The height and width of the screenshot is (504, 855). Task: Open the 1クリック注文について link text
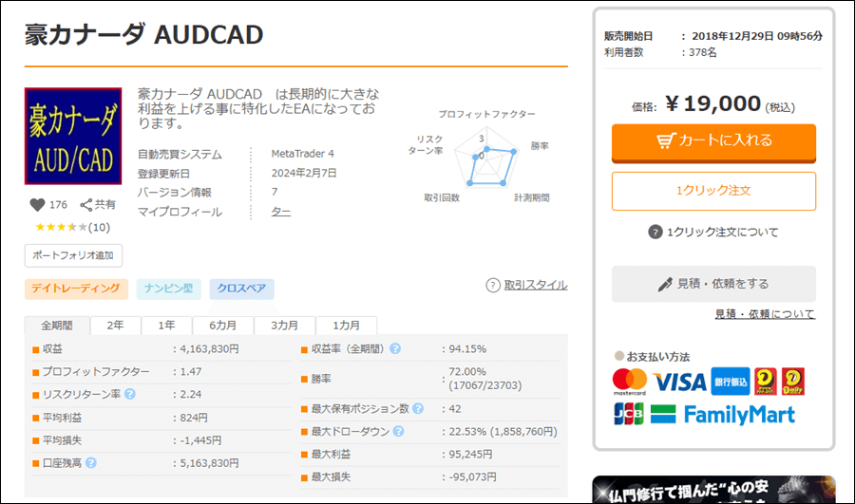pos(723,233)
